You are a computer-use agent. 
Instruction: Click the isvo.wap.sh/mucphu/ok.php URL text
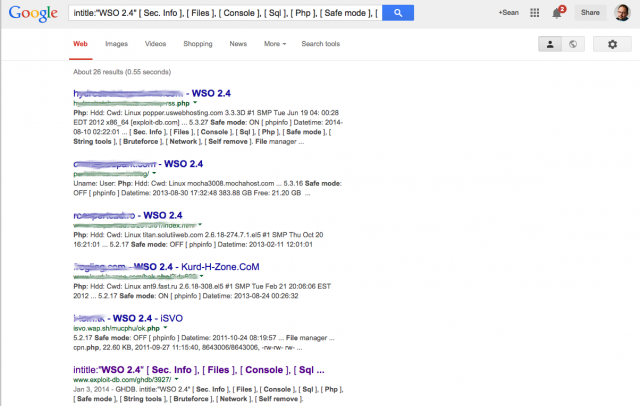[116, 328]
